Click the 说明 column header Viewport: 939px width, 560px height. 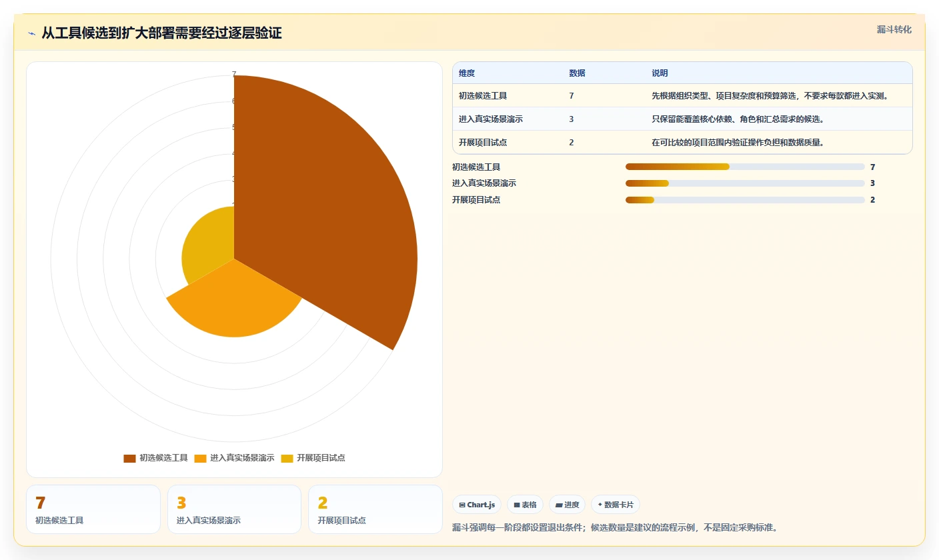point(660,73)
